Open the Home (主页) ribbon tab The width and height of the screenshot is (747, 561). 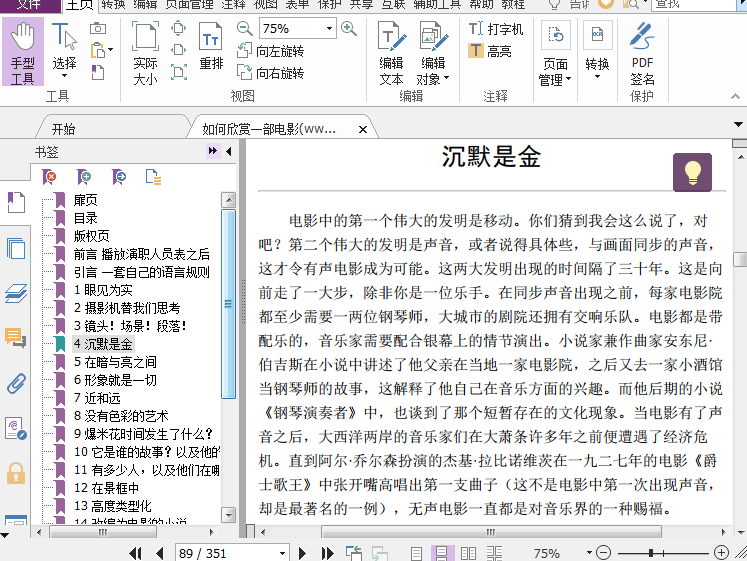tap(80, 5)
